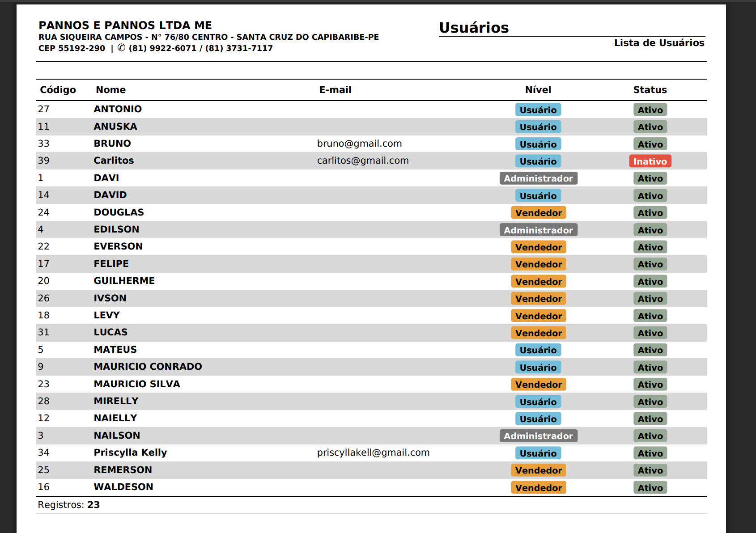Select the Vendedor badge in WALDESON's row
756x533 pixels.
click(538, 488)
